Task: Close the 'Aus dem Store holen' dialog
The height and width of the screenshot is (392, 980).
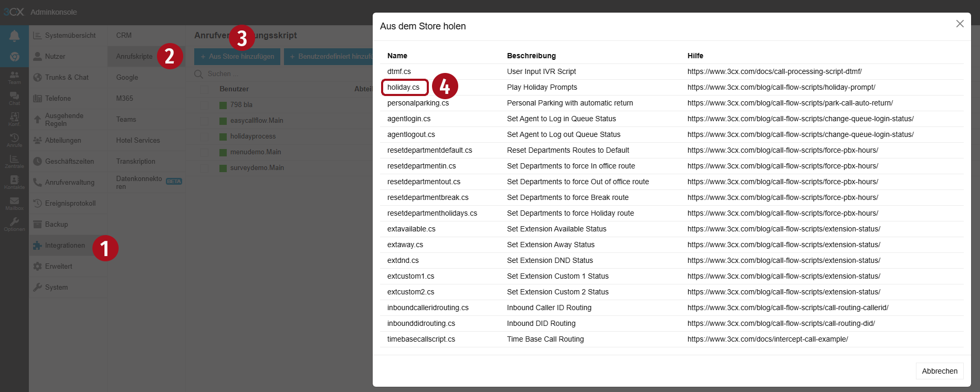Action: 960,24
